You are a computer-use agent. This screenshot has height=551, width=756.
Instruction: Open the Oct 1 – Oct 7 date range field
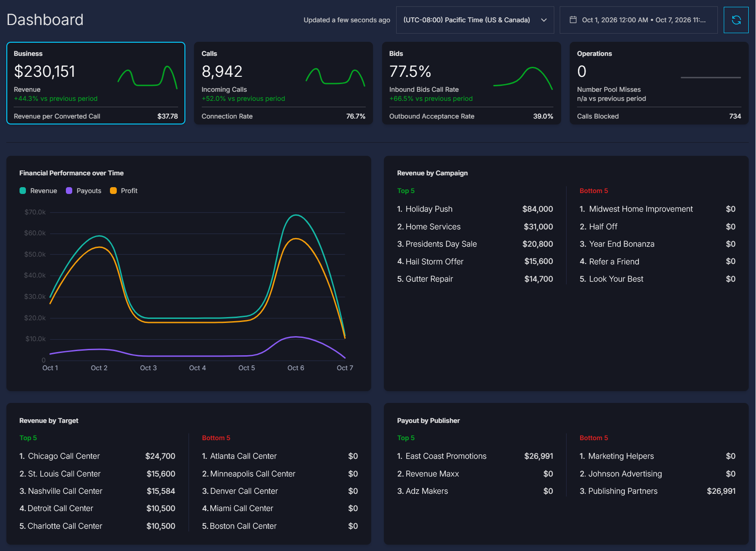coord(638,20)
